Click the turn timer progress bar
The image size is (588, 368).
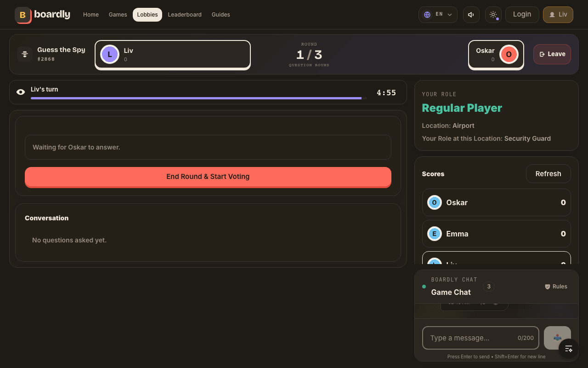click(198, 98)
